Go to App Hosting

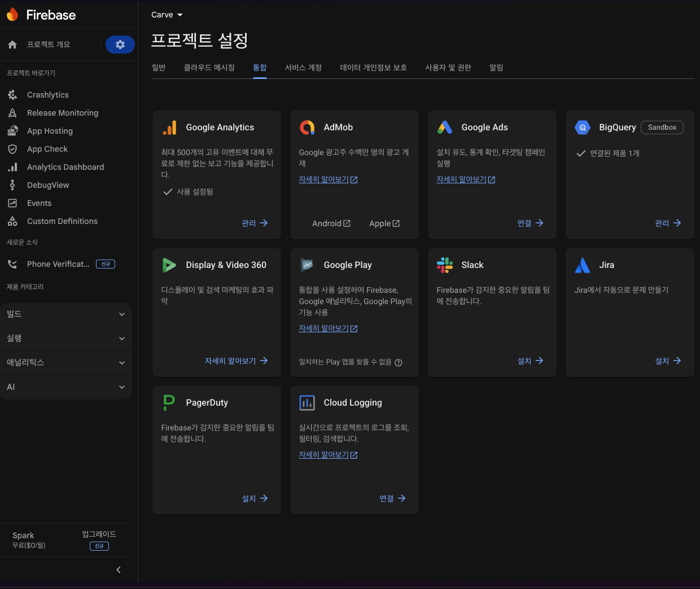50,131
